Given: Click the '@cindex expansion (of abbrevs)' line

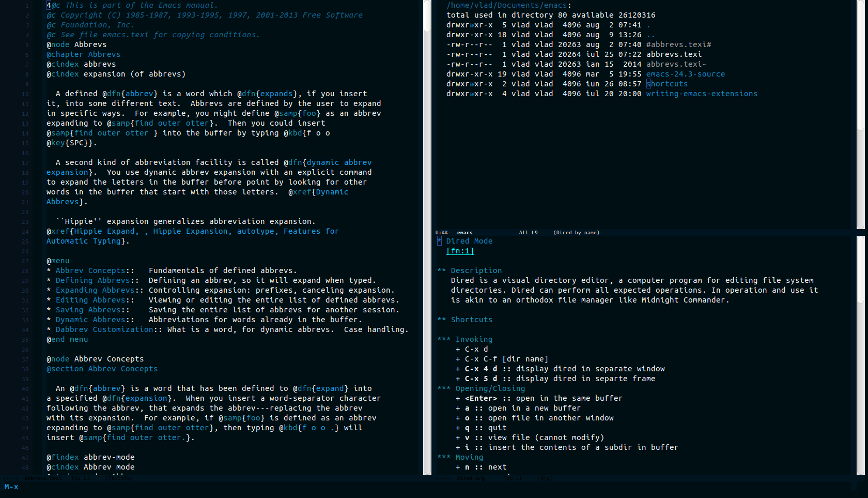Looking at the screenshot, I should tap(116, 74).
